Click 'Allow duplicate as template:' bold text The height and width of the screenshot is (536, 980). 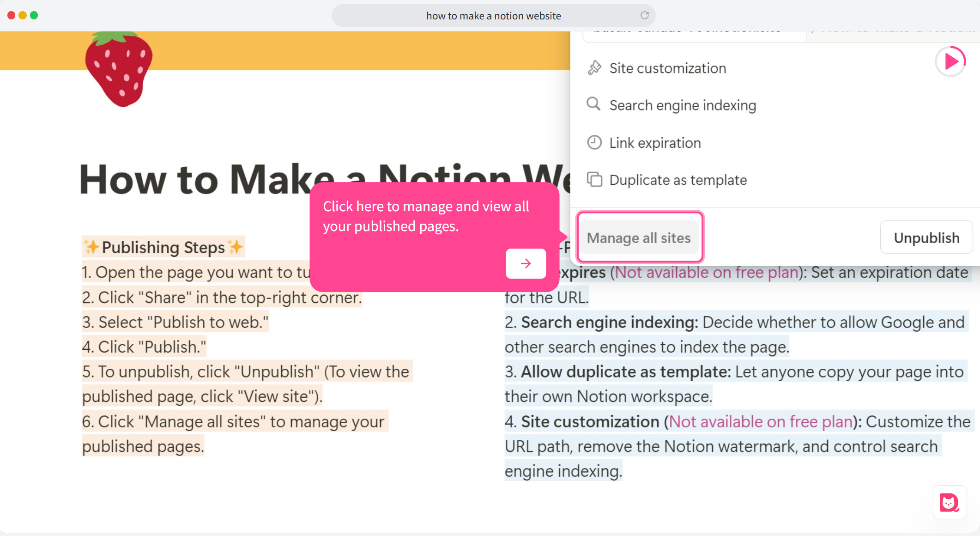click(626, 372)
